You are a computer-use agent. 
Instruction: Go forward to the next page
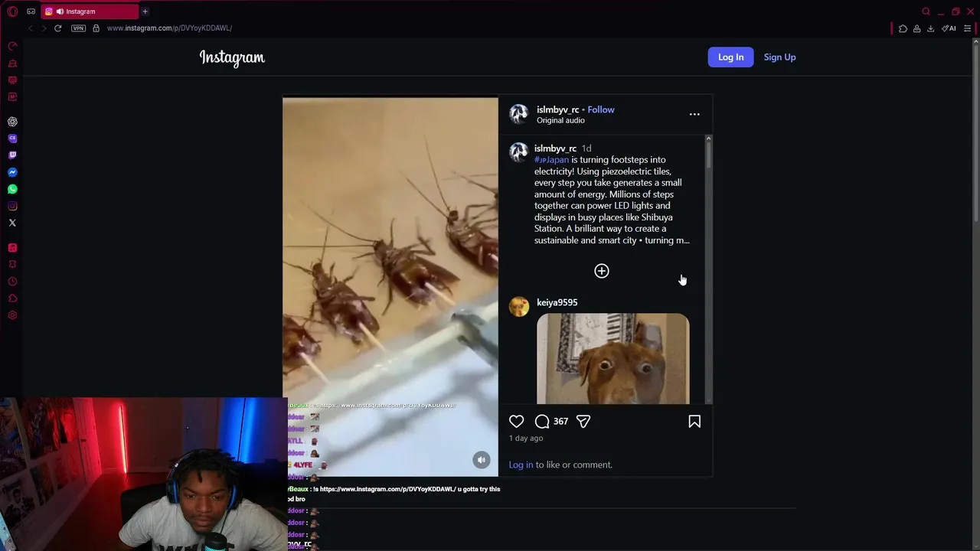(x=44, y=28)
